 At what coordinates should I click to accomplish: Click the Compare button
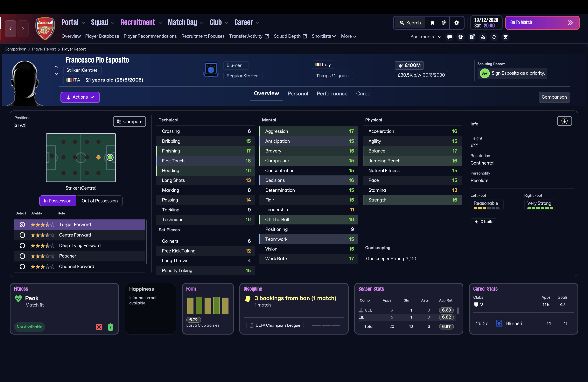click(129, 122)
